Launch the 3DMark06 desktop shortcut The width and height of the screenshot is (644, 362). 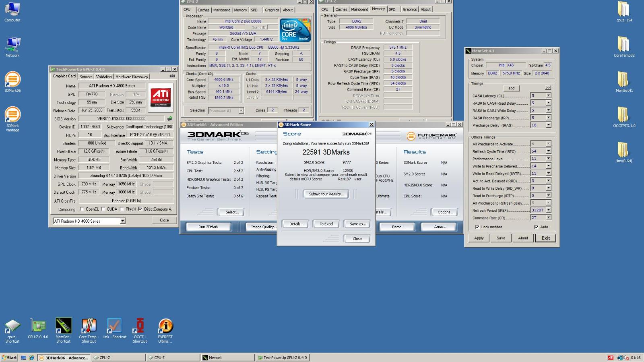pos(12,82)
